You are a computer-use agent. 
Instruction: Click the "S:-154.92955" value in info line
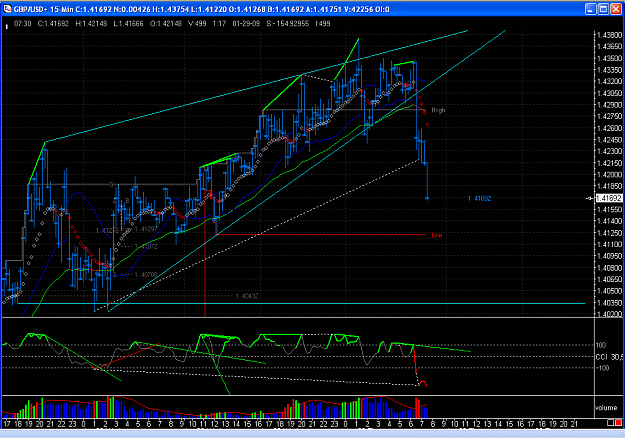(287, 24)
